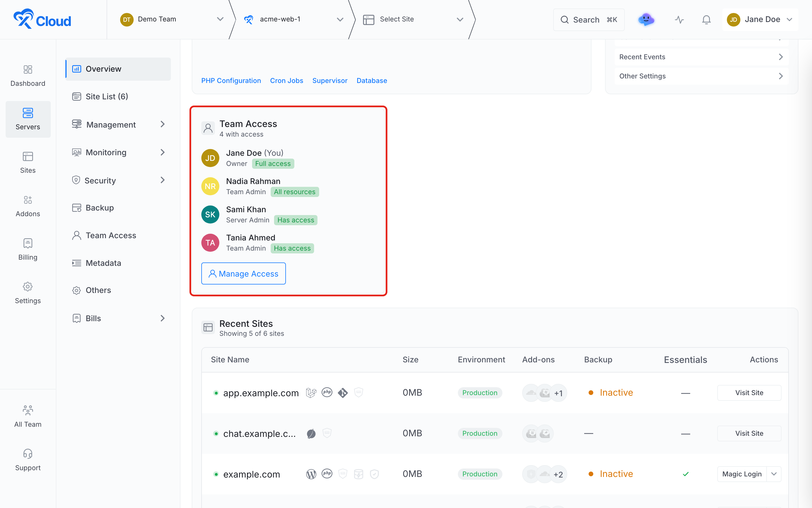Open the PHP Configuration link
812x508 pixels.
[x=231, y=81]
